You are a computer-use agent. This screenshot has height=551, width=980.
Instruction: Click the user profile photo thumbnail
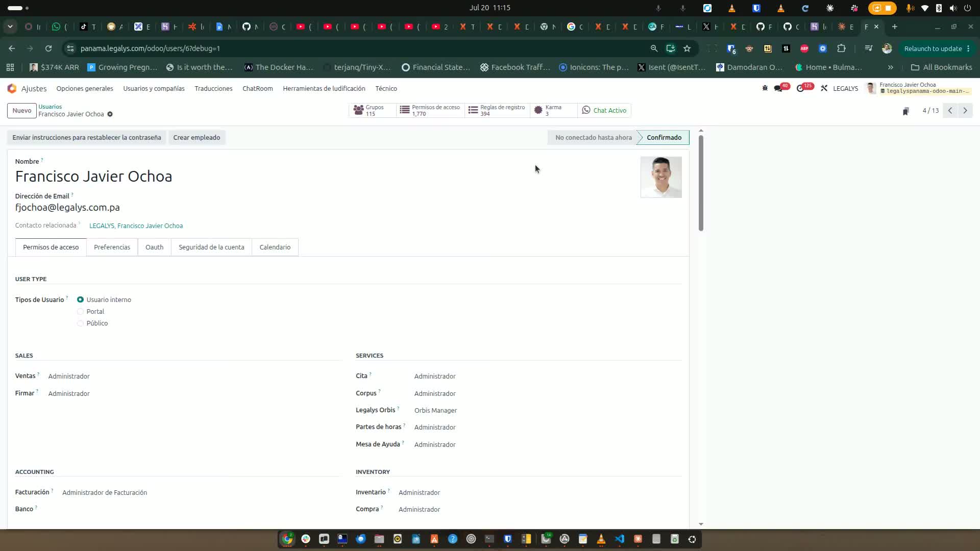(x=661, y=177)
